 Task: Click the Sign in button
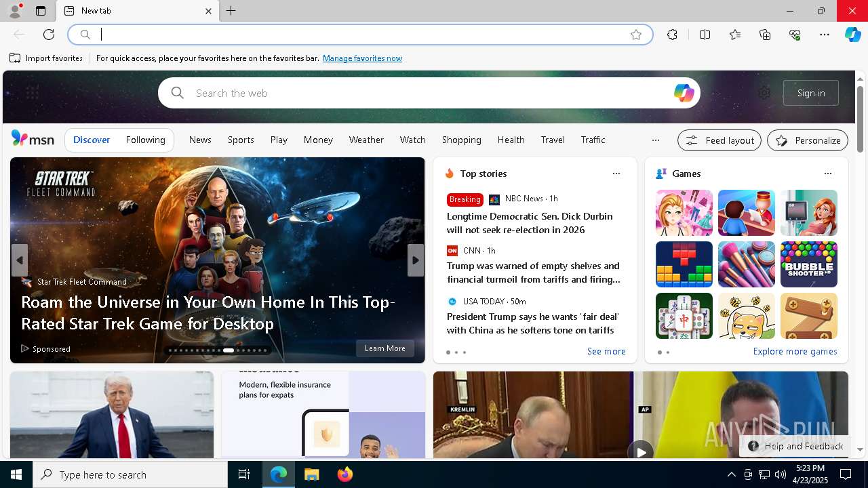coord(811,93)
